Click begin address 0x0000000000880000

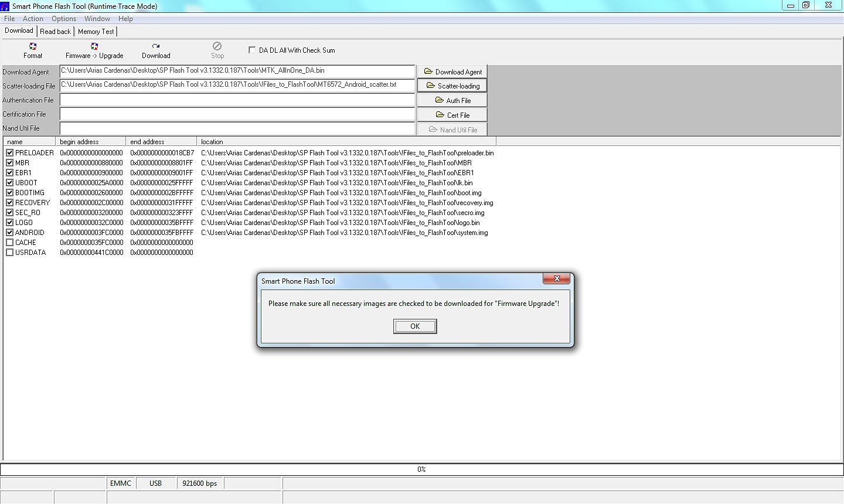(x=91, y=163)
